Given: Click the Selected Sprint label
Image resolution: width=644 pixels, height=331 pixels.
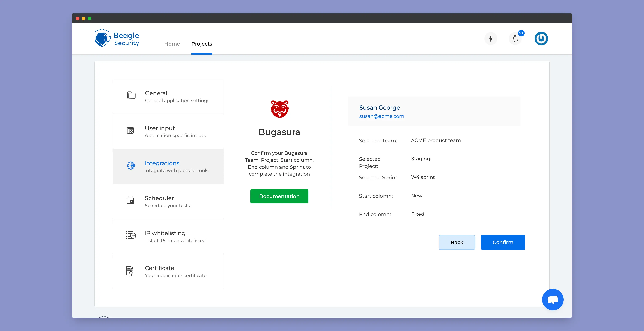Looking at the screenshot, I should coord(379,177).
